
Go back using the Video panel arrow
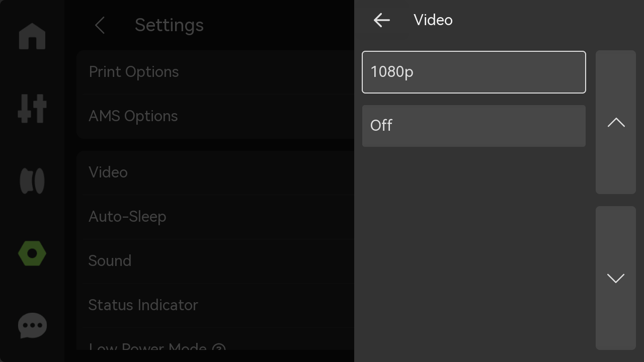tap(382, 20)
